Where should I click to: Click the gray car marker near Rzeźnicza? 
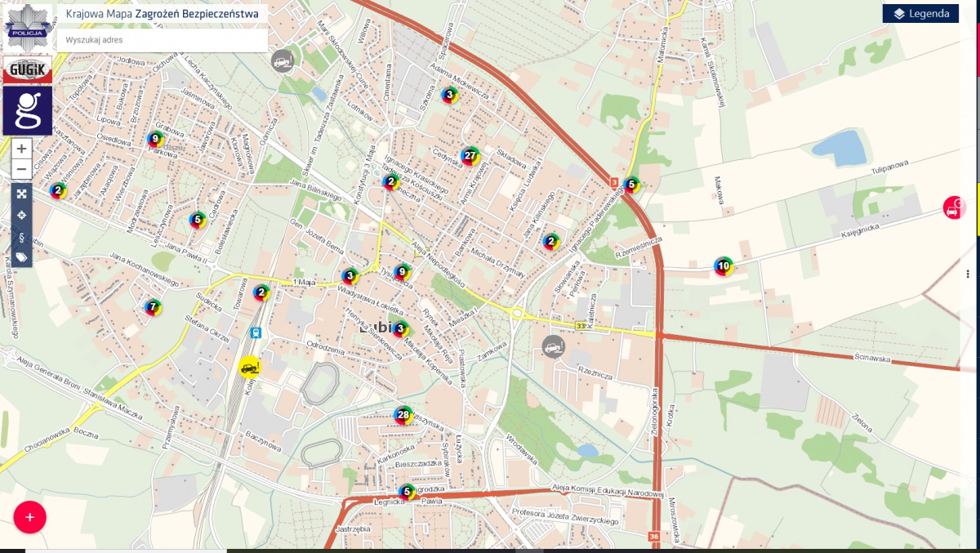point(554,346)
